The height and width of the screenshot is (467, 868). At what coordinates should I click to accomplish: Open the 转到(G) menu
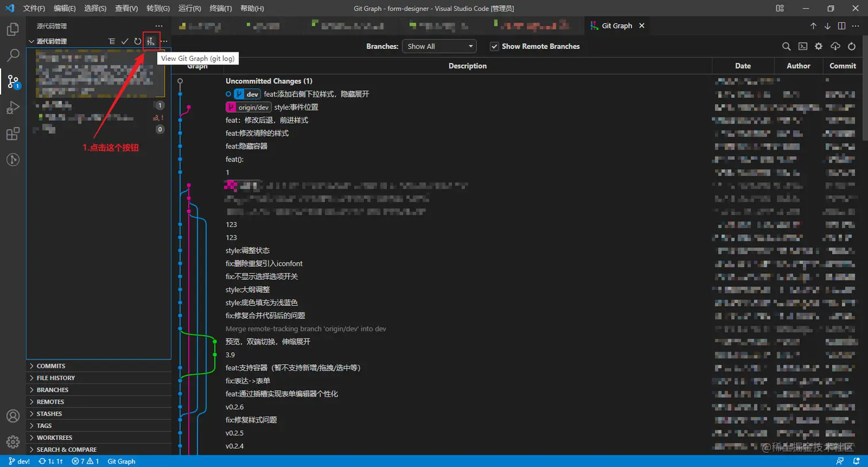pos(158,9)
